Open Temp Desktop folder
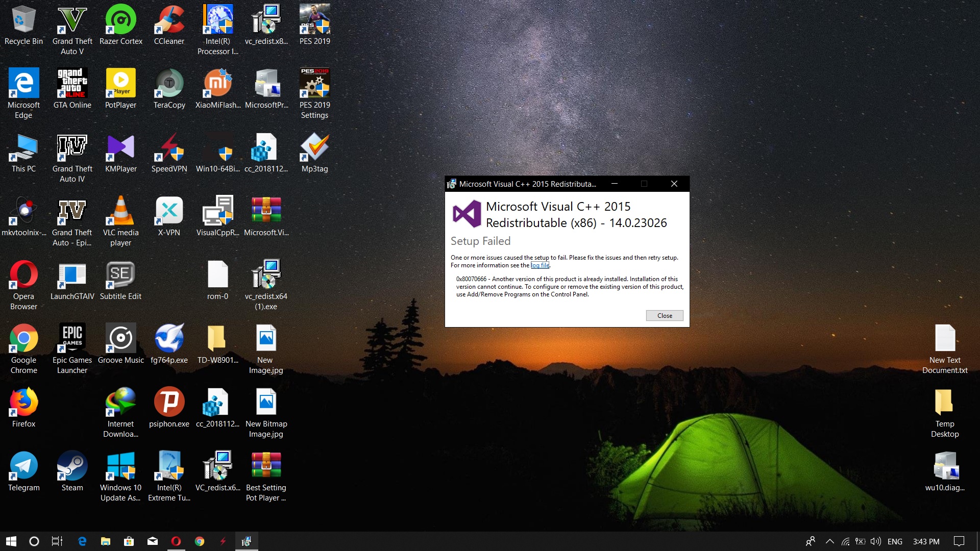Image resolution: width=980 pixels, height=551 pixels. click(x=945, y=412)
